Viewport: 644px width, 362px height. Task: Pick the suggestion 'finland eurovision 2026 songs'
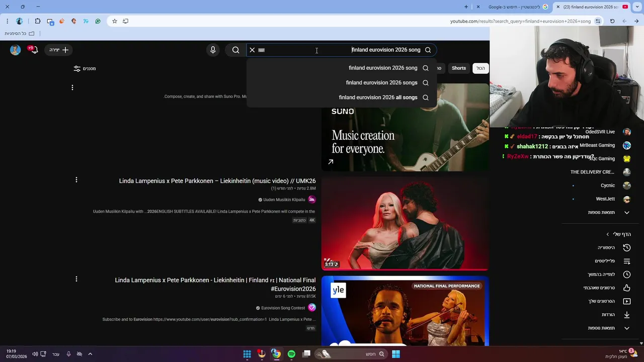coord(342,82)
